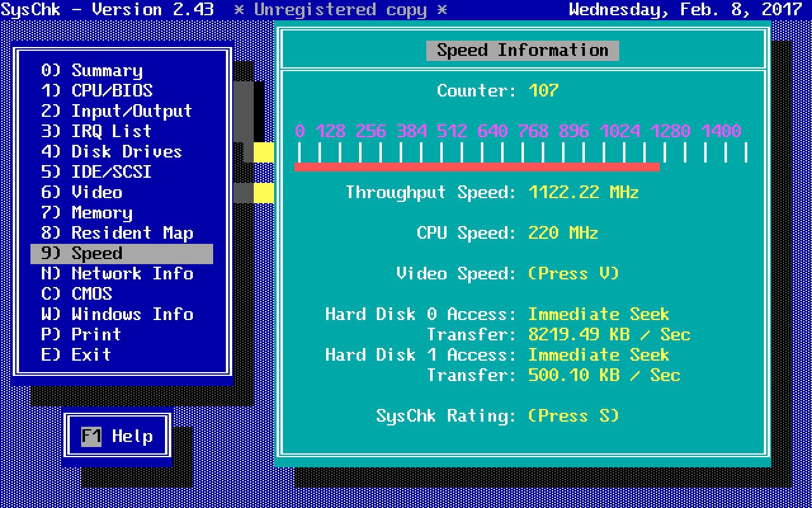Click the SysChk Rating label

pos(447,416)
